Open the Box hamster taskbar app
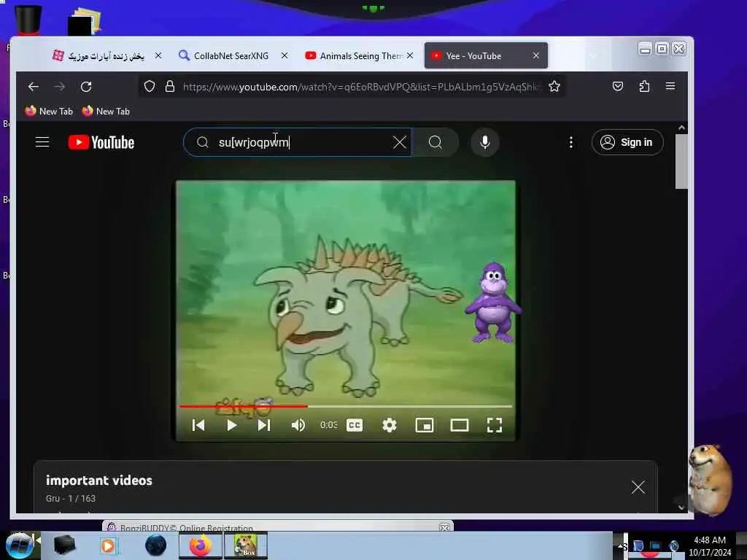Screen dimensions: 747x560 pos(246,545)
